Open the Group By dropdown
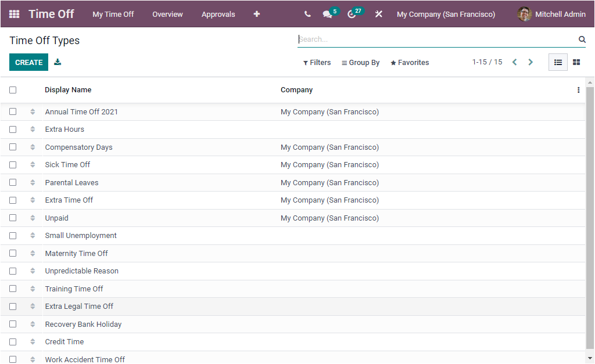The width and height of the screenshot is (595, 364). tap(360, 62)
